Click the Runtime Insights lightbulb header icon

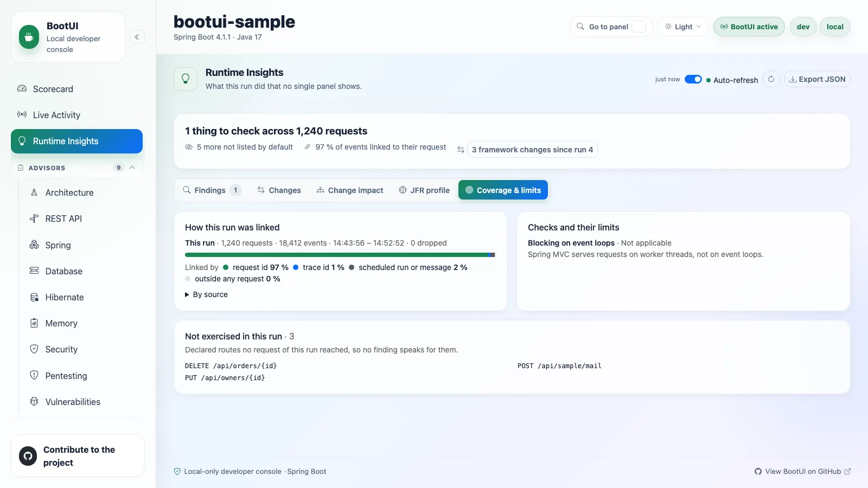point(186,79)
